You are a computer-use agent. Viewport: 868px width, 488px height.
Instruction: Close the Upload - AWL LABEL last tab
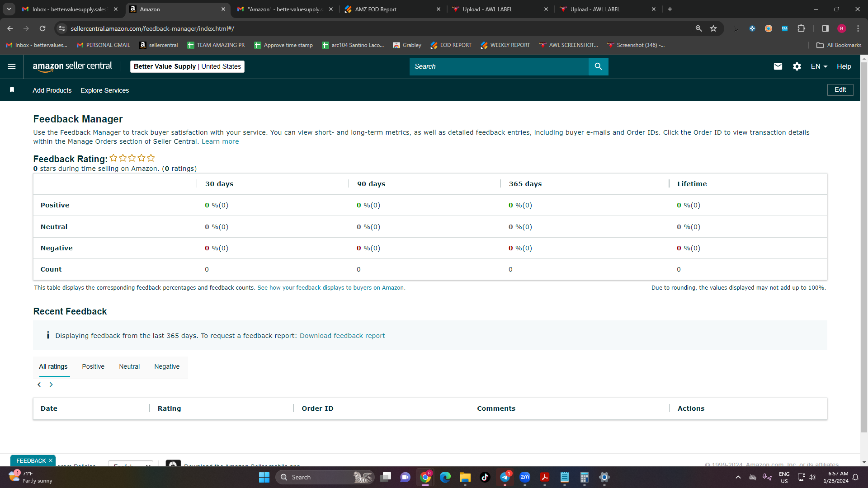[x=653, y=9]
